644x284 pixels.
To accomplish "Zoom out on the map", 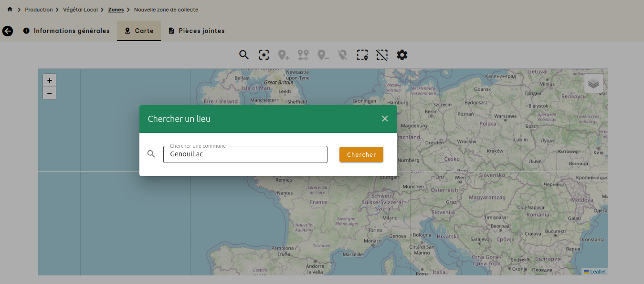I will click(x=50, y=93).
